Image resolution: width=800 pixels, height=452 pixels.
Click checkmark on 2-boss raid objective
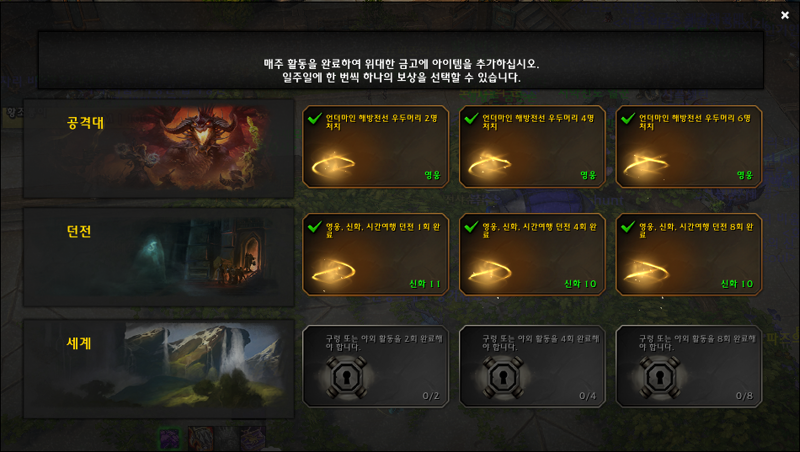tap(314, 119)
